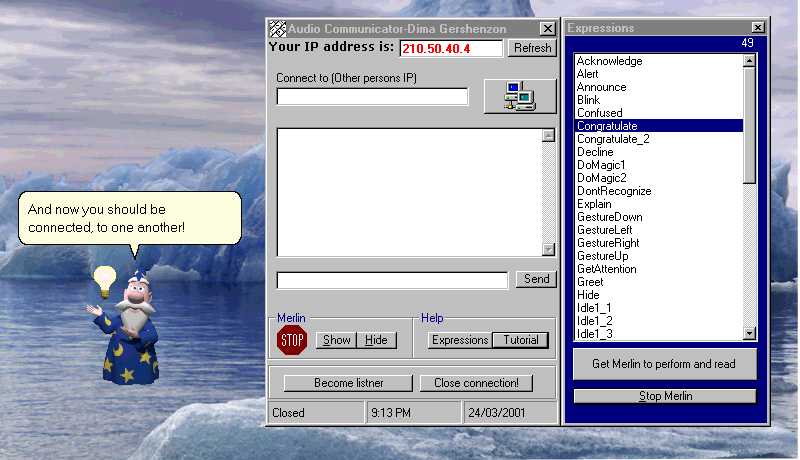This screenshot has height=460, width=800.
Task: Select Hide expression in the list
Action: pos(659,295)
